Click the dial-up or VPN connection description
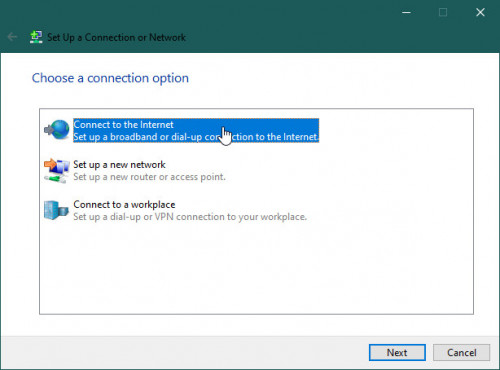Viewport: 500px width, 370px height. tap(190, 217)
